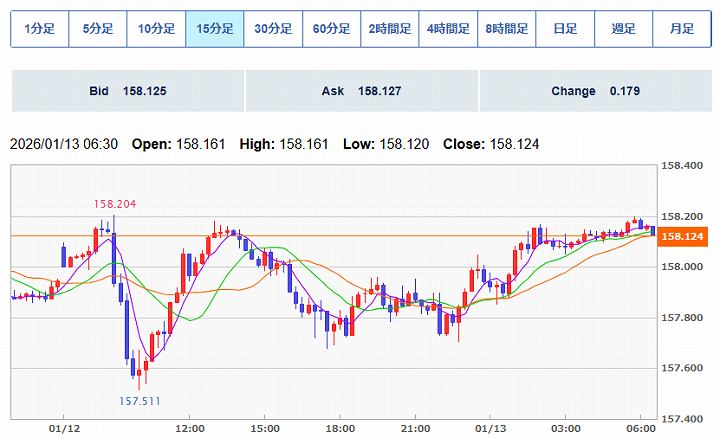720x438 pixels.
Task: Switch to the 1分足 timeframe tab
Action: click(39, 29)
